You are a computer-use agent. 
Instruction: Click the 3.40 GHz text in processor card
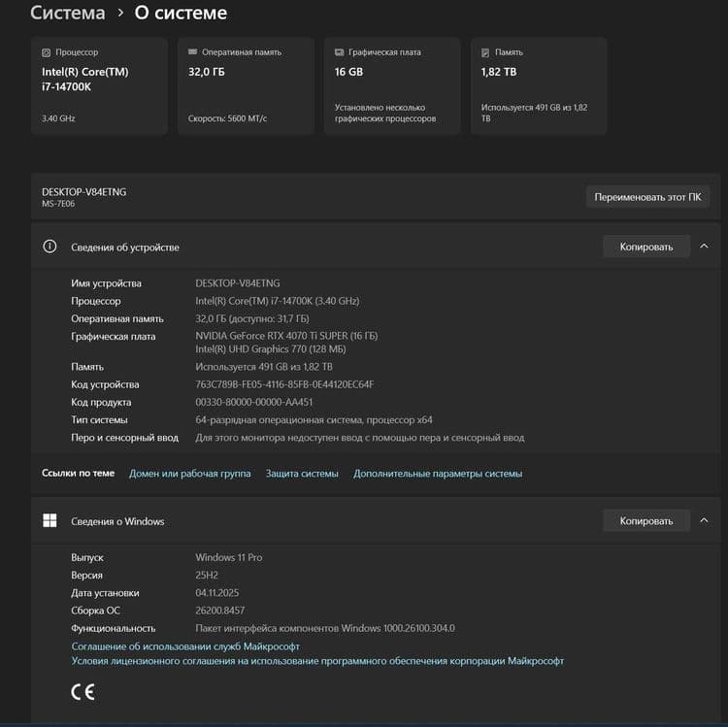[x=58, y=118]
